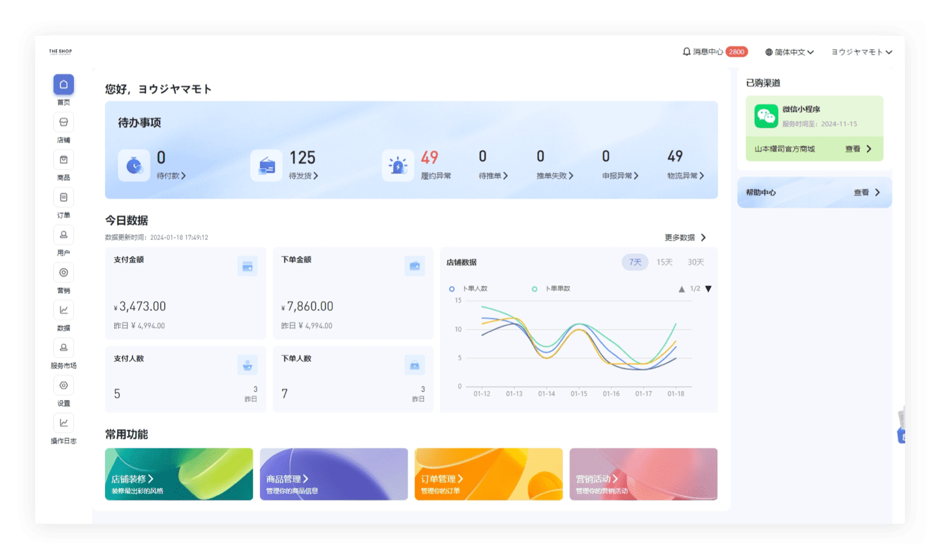Open the orange 订单管理 card
The width and height of the screenshot is (941, 560).
(x=488, y=474)
